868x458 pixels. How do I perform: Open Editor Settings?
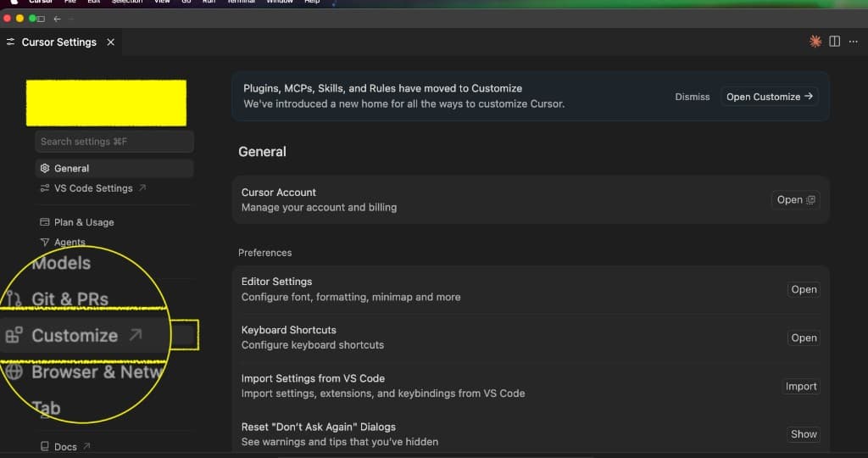coord(804,289)
